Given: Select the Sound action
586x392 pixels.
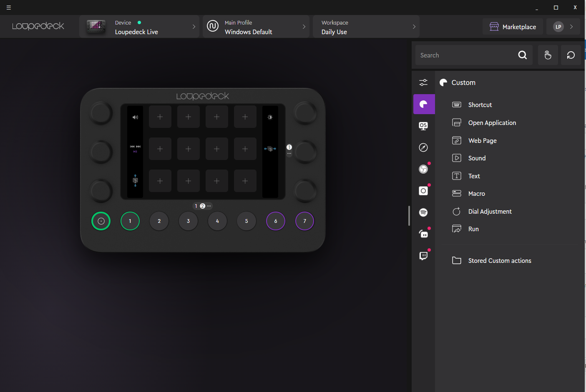Looking at the screenshot, I should pyautogui.click(x=477, y=158).
